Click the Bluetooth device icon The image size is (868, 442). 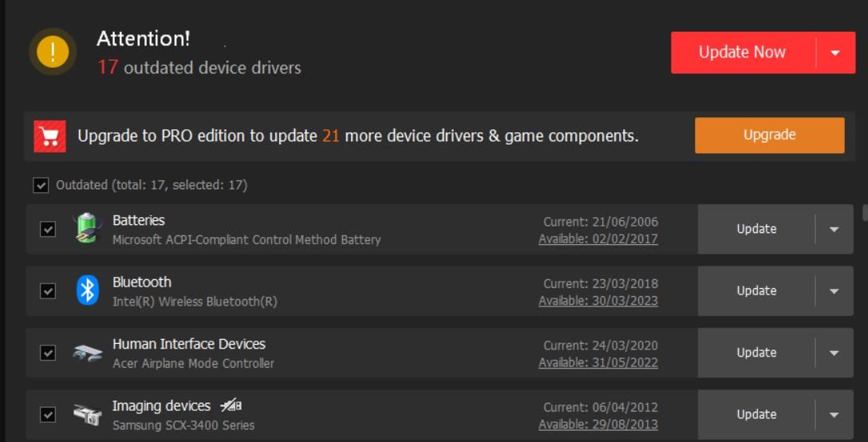(88, 290)
